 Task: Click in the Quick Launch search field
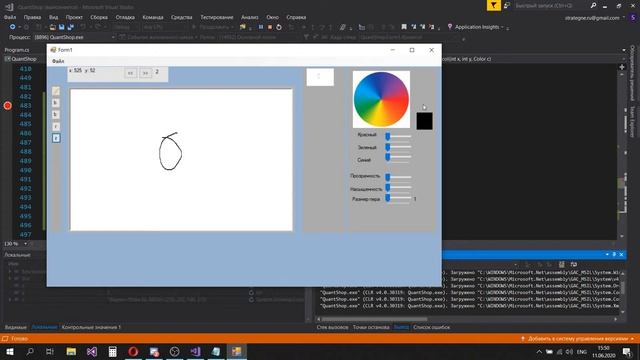click(550, 6)
